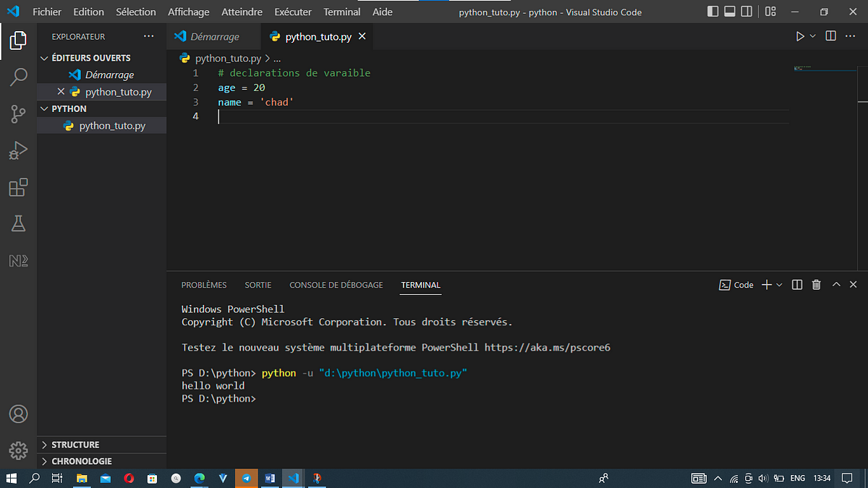
Task: Close python_tuto.py editor tab
Action: 362,36
